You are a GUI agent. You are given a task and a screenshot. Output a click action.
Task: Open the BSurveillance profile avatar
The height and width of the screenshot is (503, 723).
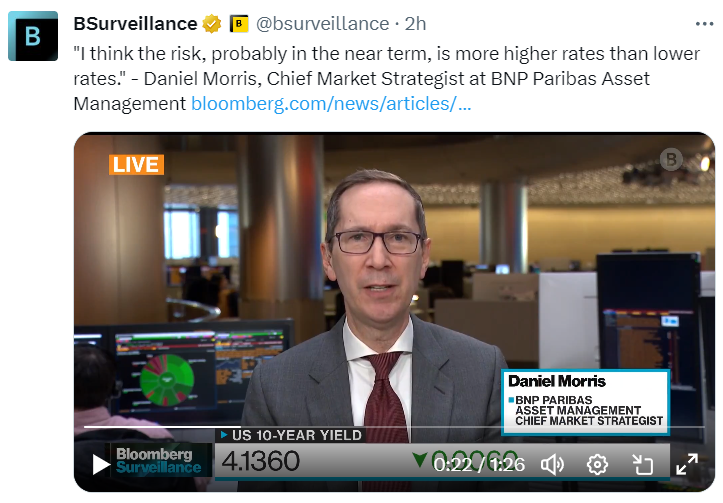pyautogui.click(x=33, y=36)
